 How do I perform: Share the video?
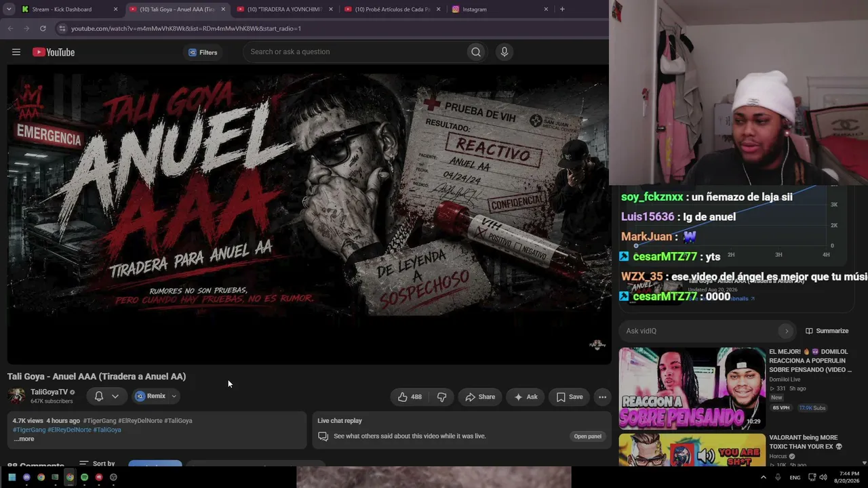(x=480, y=397)
